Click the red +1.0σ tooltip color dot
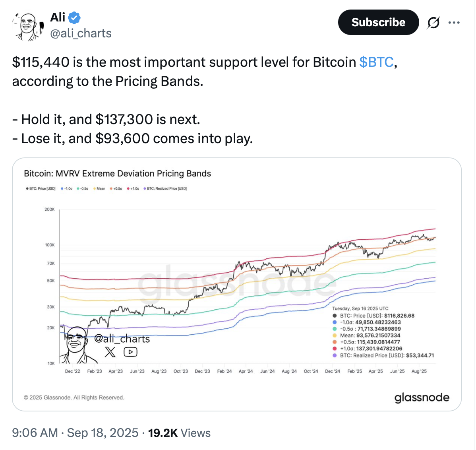The width and height of the screenshot is (476, 450). (335, 349)
